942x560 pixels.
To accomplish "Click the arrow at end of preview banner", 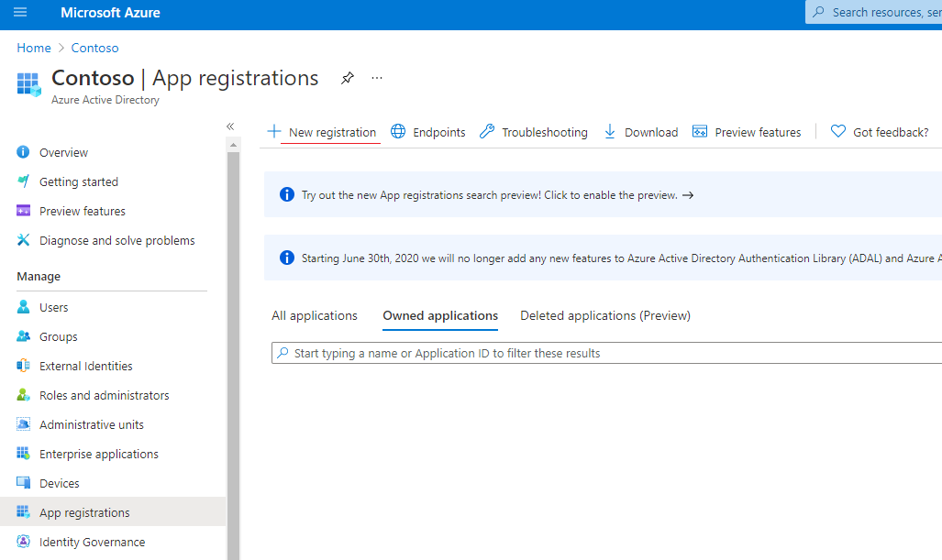I will (688, 195).
